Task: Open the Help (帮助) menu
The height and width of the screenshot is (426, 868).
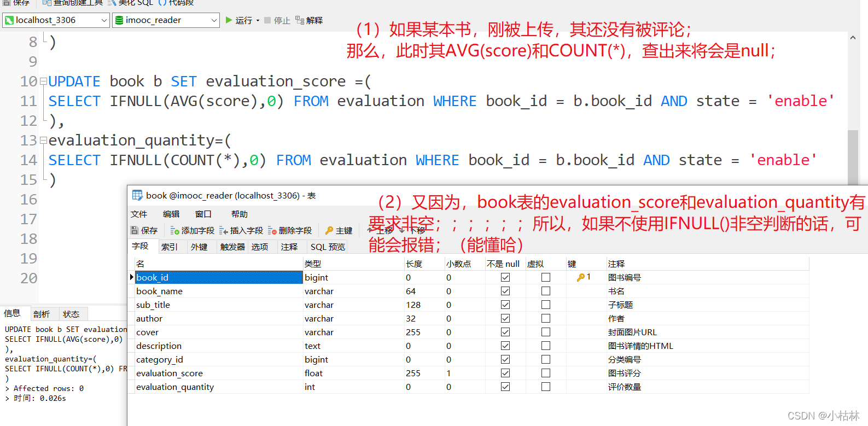Action: 240,214
